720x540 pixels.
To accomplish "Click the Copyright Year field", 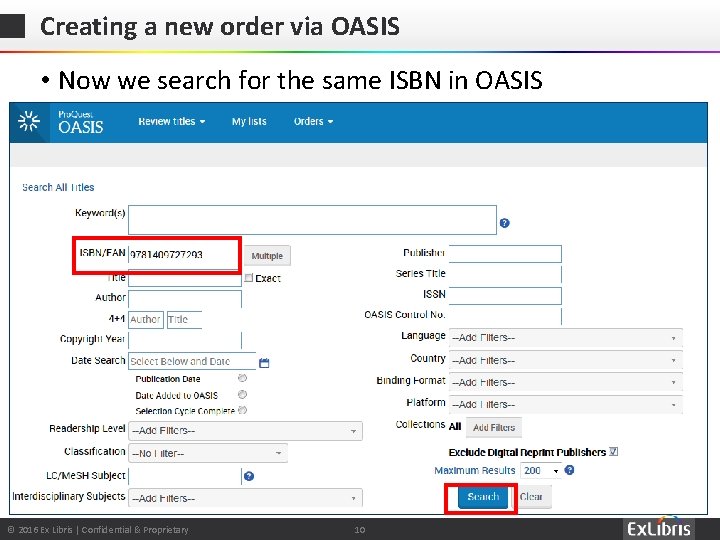I will (185, 340).
